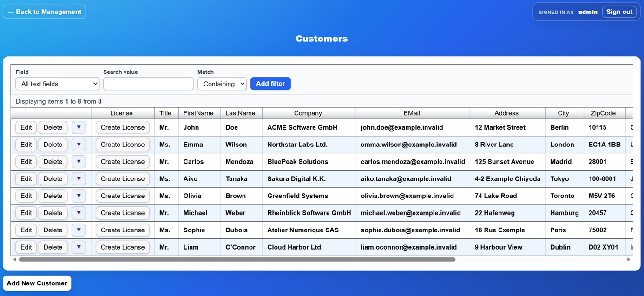This screenshot has width=644, height=296.
Task: Expand row options arrow for Olivia Brown
Action: pyautogui.click(x=79, y=196)
